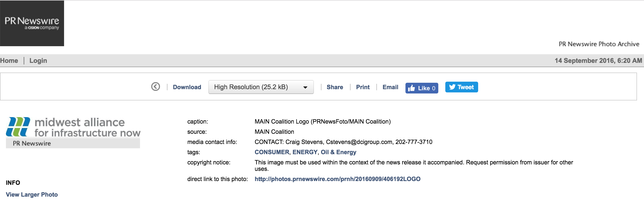Click View Larger Photo link
Image resolution: width=644 pixels, height=202 pixels.
32,194
